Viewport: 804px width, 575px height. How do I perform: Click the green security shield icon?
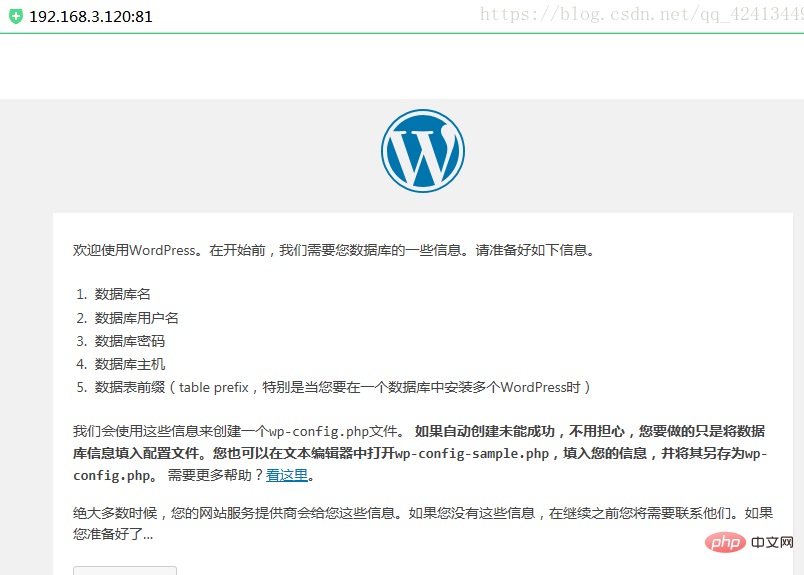[x=16, y=16]
